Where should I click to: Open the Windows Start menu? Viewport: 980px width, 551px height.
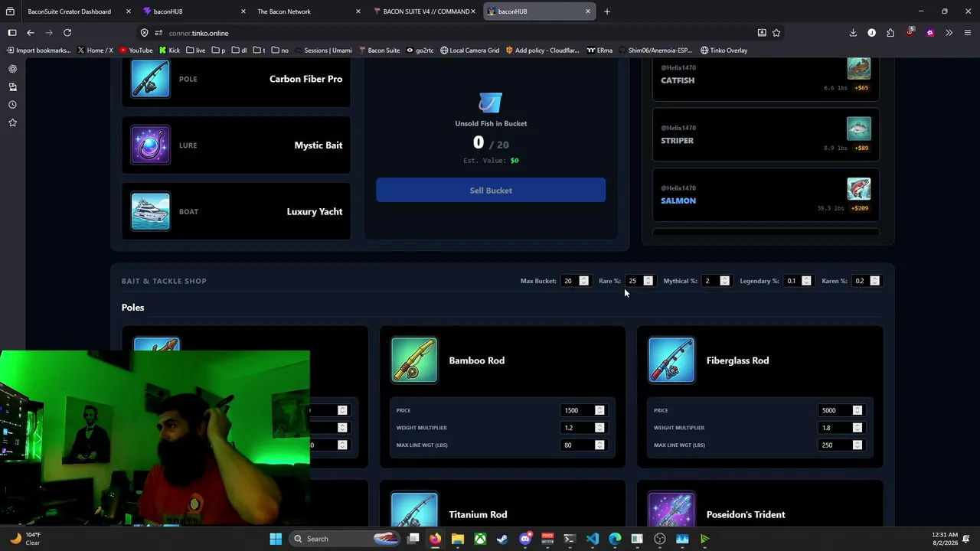coord(276,539)
